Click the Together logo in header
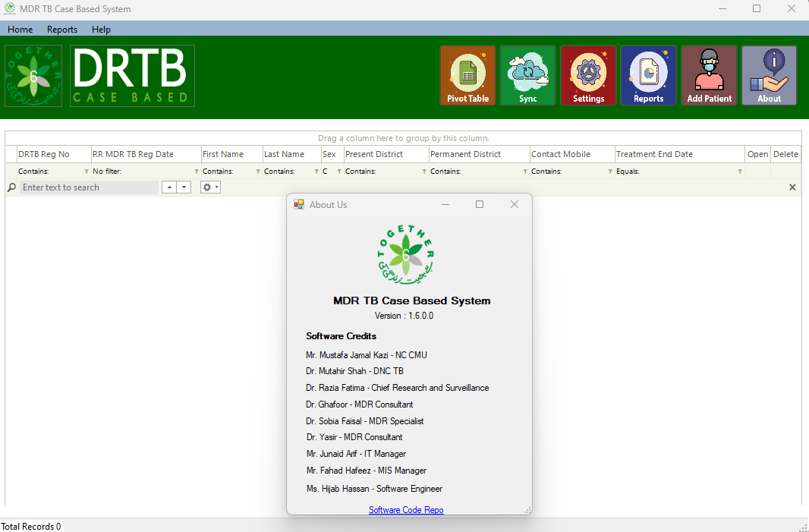Screen dimensions: 809x532 [33, 76]
